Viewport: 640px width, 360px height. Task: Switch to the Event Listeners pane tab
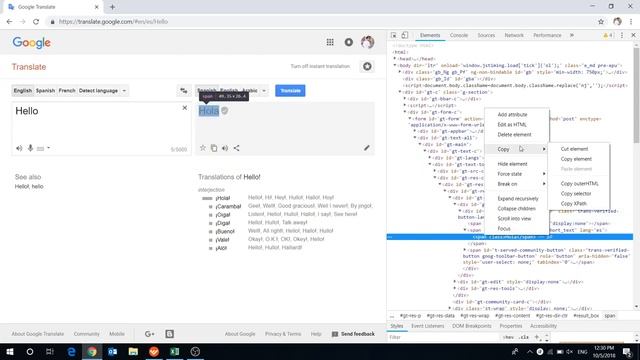click(x=427, y=326)
